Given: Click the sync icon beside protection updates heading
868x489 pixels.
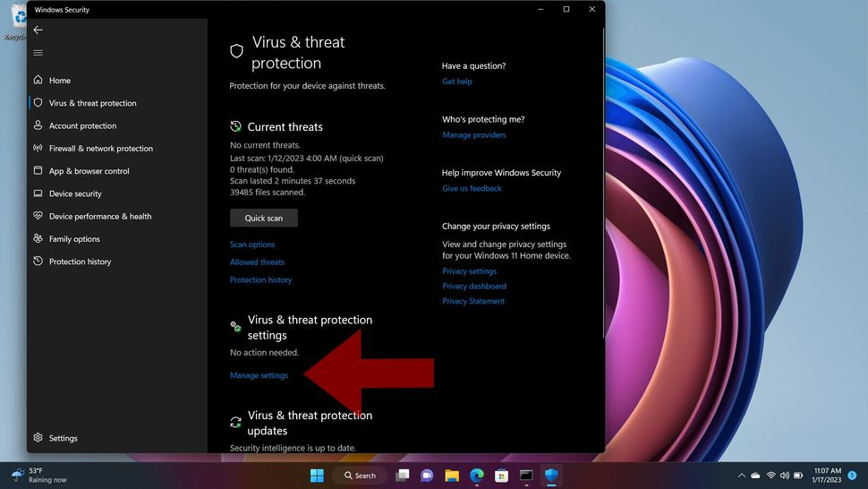Looking at the screenshot, I should 236,423.
